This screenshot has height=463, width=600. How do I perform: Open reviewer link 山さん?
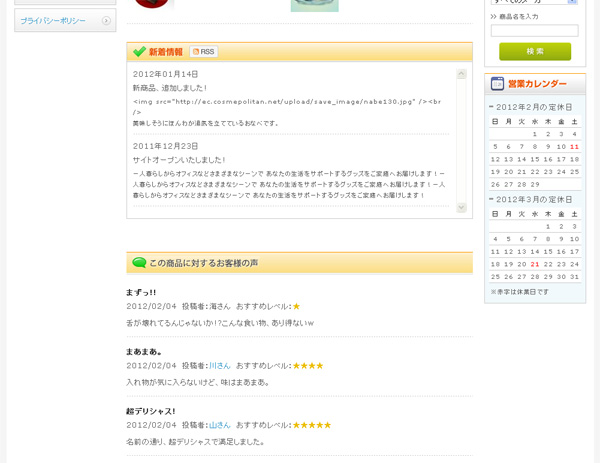[x=220, y=425]
